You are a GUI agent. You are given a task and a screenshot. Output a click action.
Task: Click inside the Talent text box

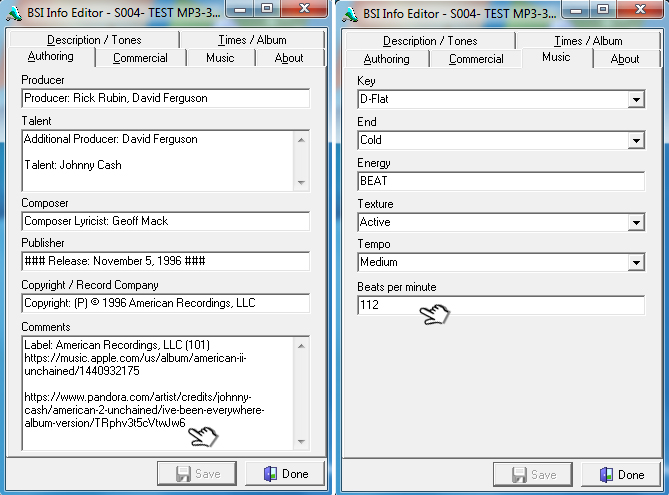click(x=158, y=160)
